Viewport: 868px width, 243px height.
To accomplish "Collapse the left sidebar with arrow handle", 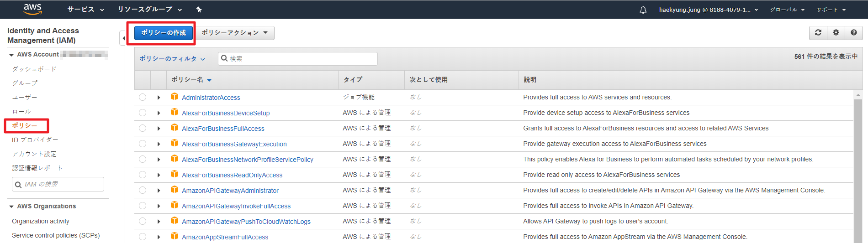I will point(123,38).
